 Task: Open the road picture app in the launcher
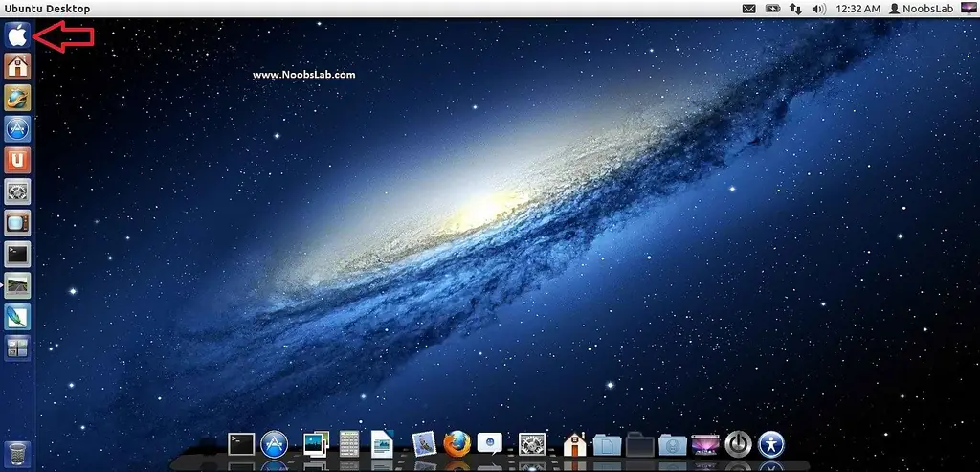point(17,285)
